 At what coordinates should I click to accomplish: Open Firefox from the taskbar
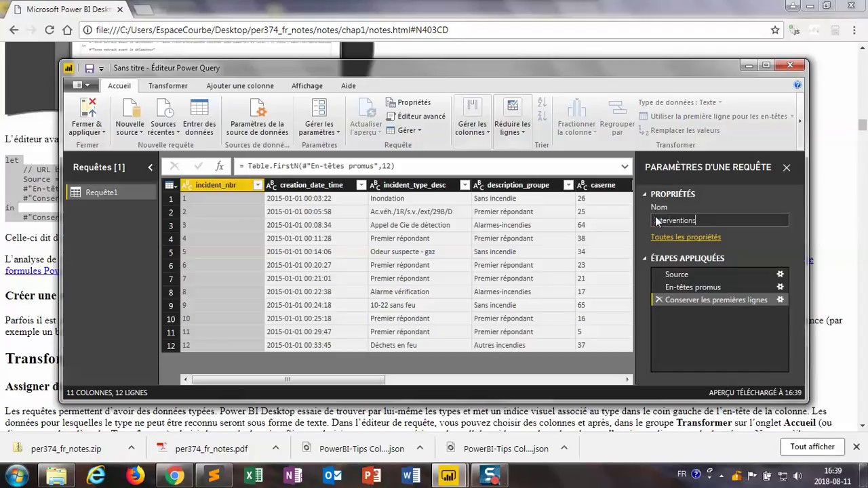click(136, 476)
